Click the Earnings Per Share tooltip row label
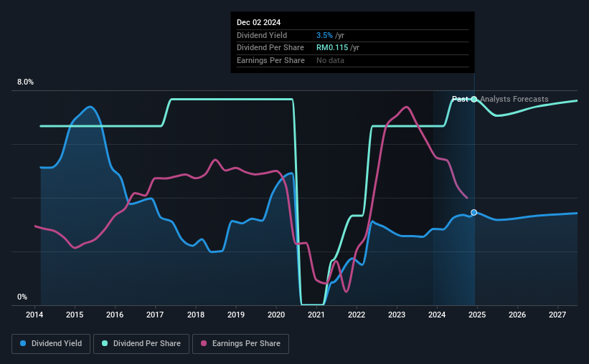The width and height of the screenshot is (589, 364). [x=271, y=60]
